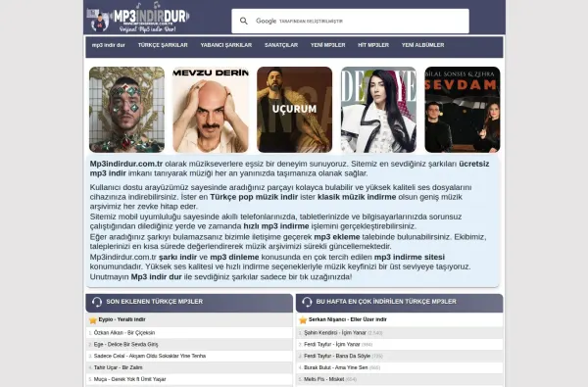Click the bold 'mp3 ekleme' text
Viewport: 588px width, 387px height.
[x=337, y=237]
